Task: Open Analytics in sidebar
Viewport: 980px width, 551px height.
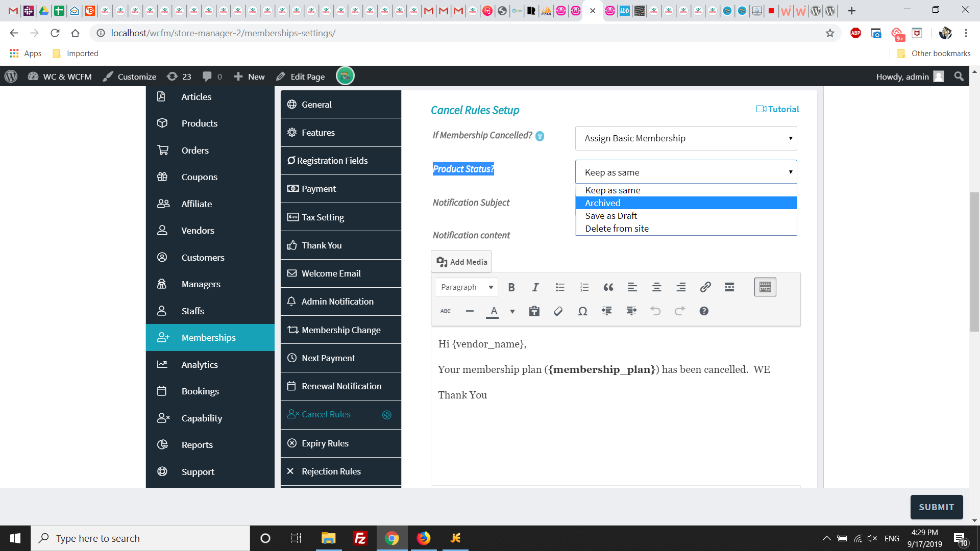Action: pyautogui.click(x=210, y=365)
